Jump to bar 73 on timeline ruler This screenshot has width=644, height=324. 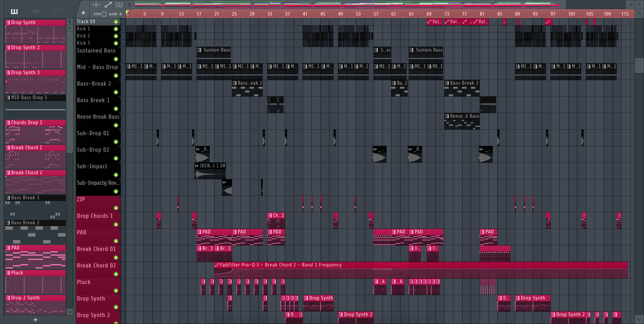447,14
